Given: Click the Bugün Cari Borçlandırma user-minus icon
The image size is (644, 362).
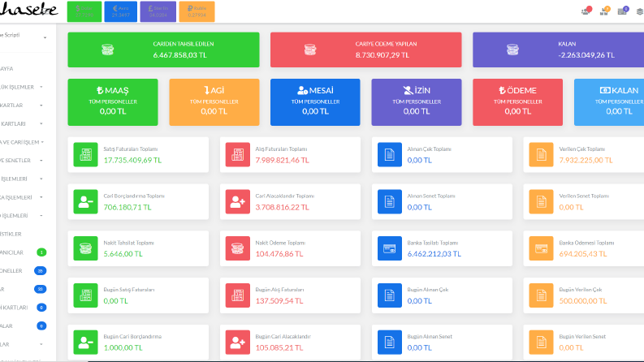Looking at the screenshot, I should coord(85,342).
